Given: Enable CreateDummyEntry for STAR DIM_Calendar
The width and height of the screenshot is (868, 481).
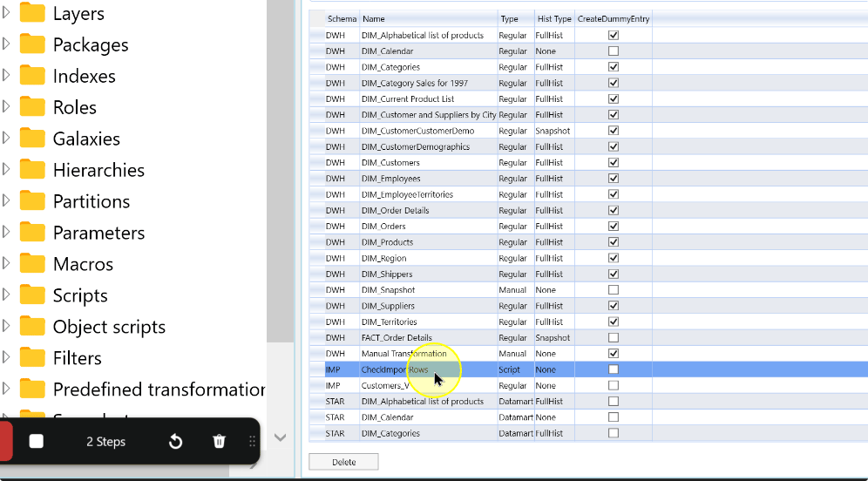Looking at the screenshot, I should pyautogui.click(x=614, y=417).
